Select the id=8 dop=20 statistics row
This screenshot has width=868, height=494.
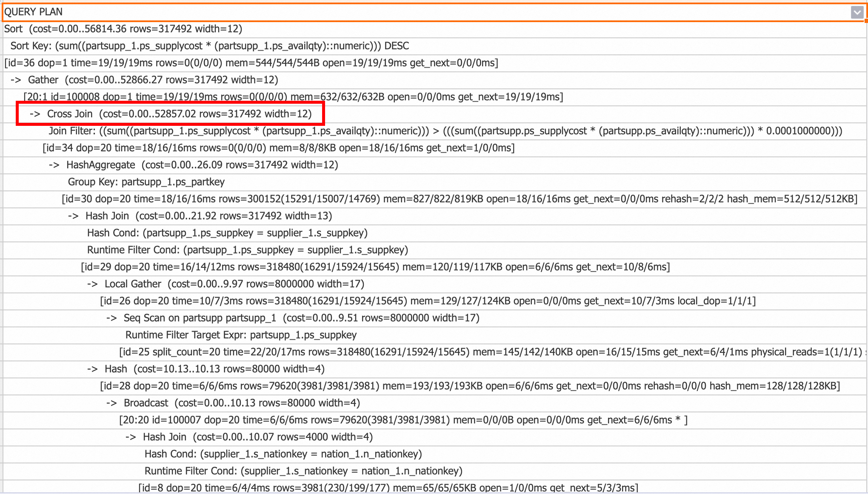point(388,488)
